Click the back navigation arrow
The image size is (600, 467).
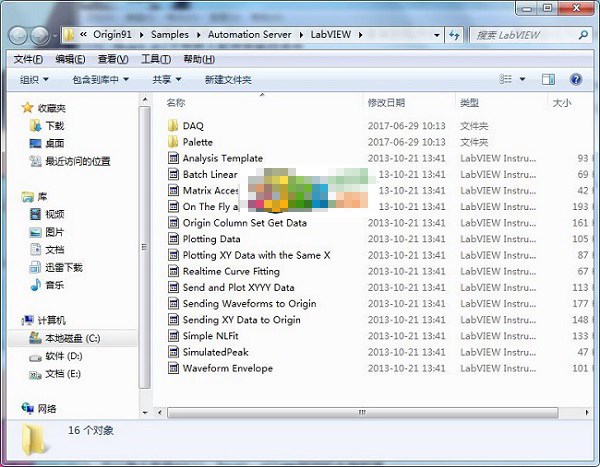pyautogui.click(x=18, y=36)
